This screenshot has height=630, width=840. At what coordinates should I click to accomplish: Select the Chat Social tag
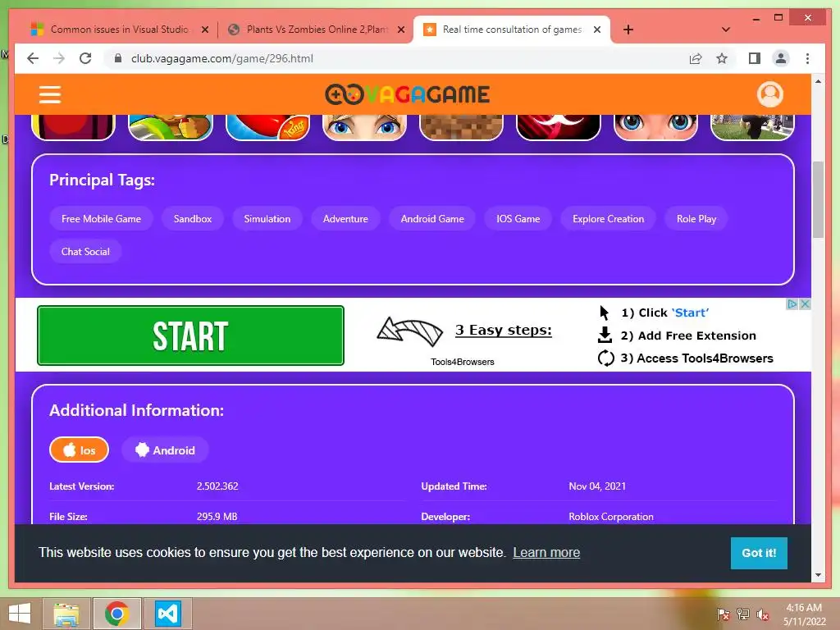pos(85,251)
